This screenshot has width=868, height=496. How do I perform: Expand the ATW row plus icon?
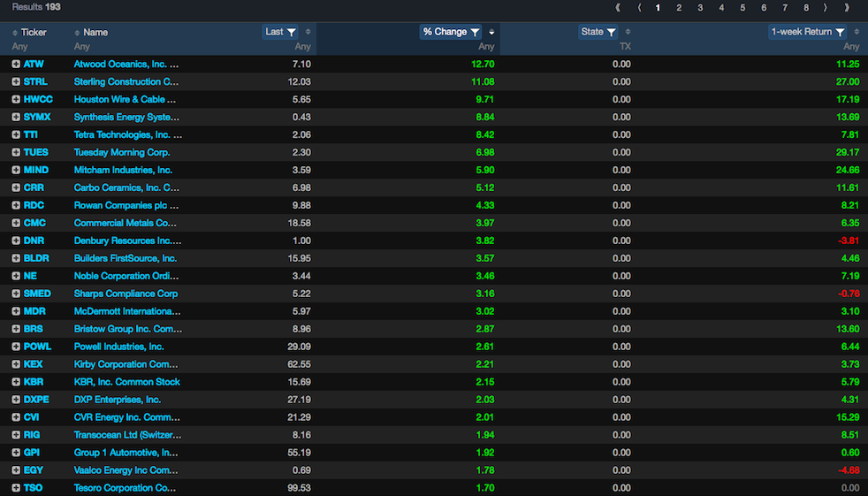tap(16, 65)
